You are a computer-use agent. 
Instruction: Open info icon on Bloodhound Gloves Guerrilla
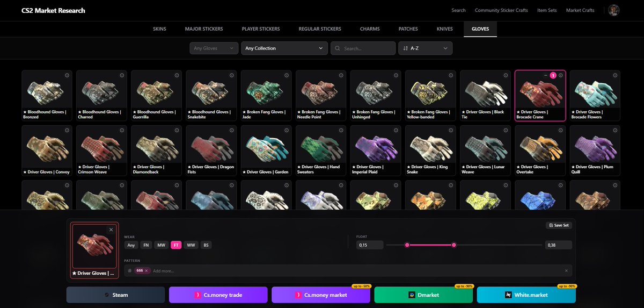pyautogui.click(x=177, y=75)
